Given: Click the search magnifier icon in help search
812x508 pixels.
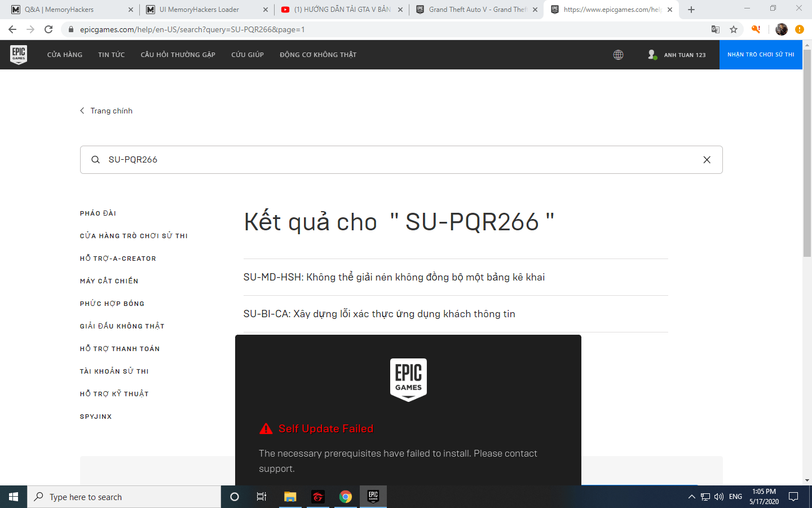Looking at the screenshot, I should (96, 160).
